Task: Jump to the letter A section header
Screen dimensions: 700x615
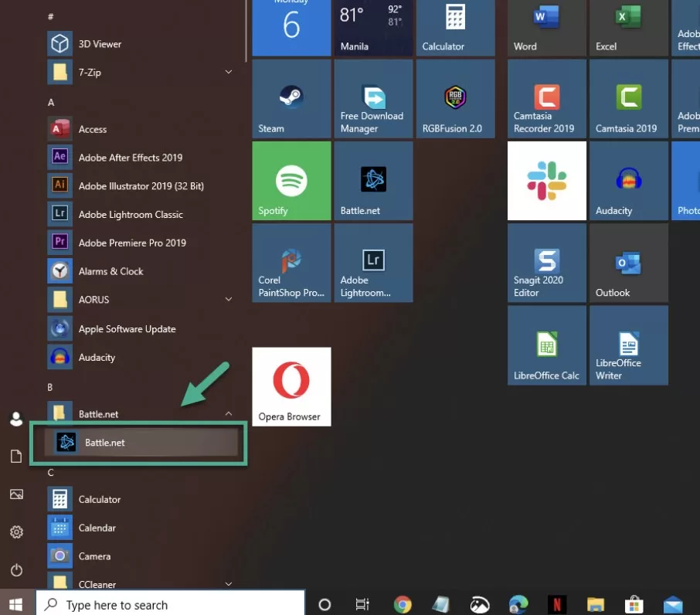Action: point(51,103)
